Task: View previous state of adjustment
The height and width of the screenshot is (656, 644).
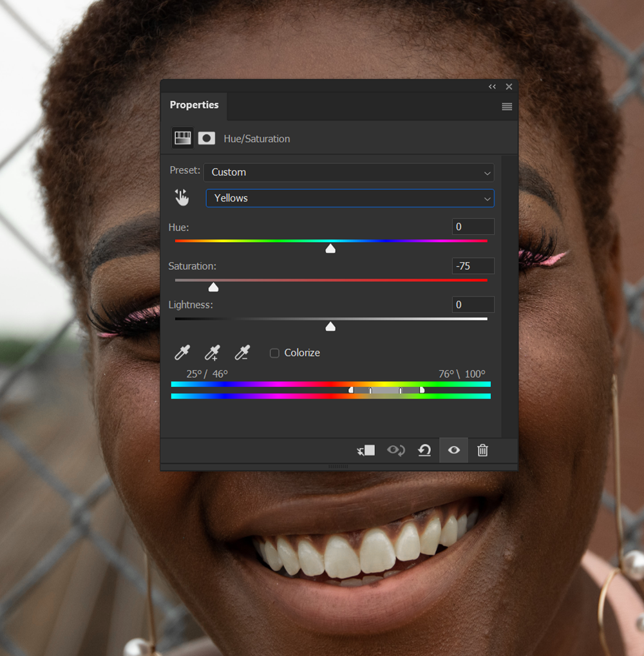Action: click(x=396, y=451)
